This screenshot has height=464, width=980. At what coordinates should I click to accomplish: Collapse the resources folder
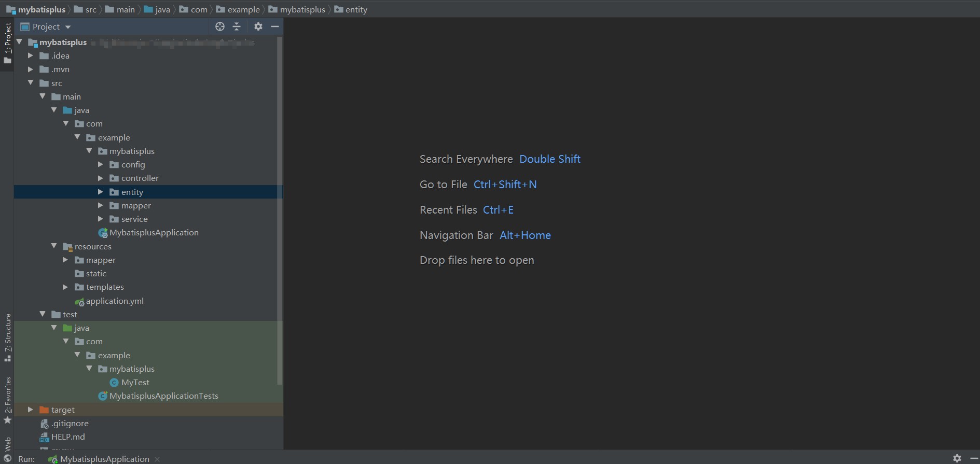[x=54, y=246]
